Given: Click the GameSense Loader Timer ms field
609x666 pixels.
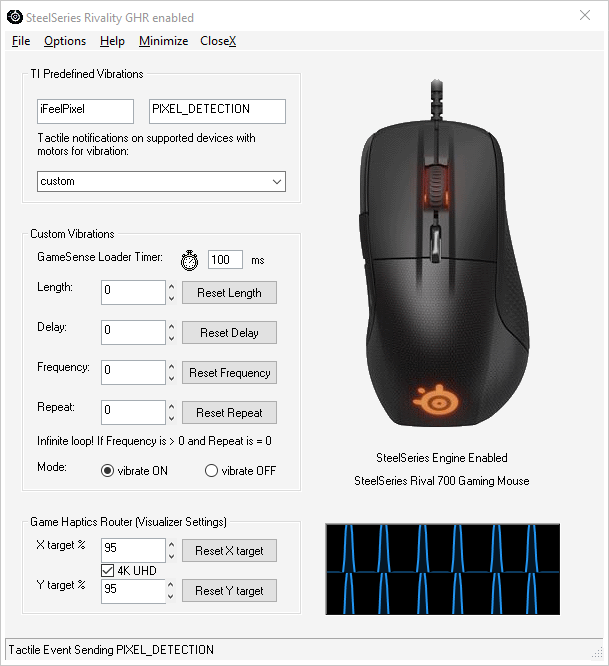Looking at the screenshot, I should (225, 260).
